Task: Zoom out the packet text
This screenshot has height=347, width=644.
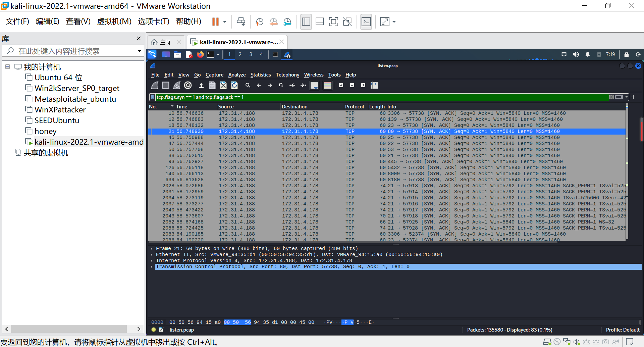Action: tap(352, 86)
